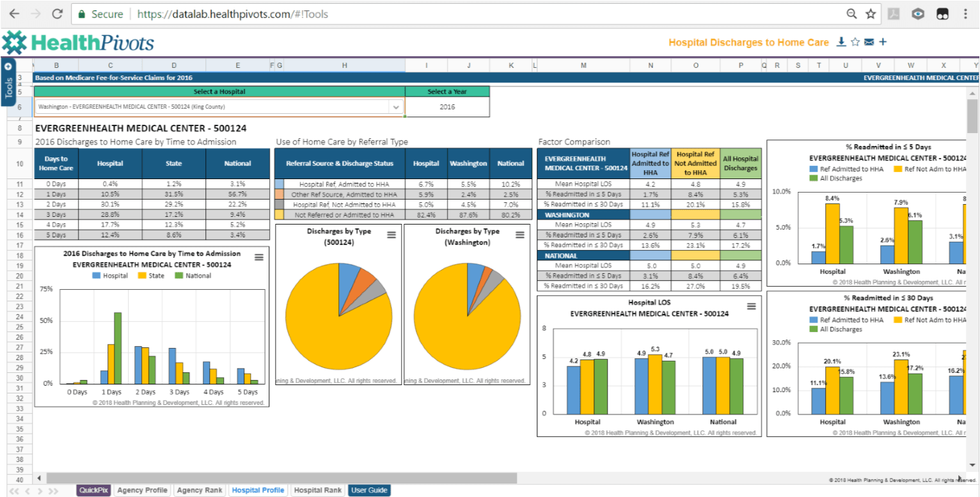Click the 56.7% National cell for 1 Days
The image size is (980, 497).
point(237,194)
